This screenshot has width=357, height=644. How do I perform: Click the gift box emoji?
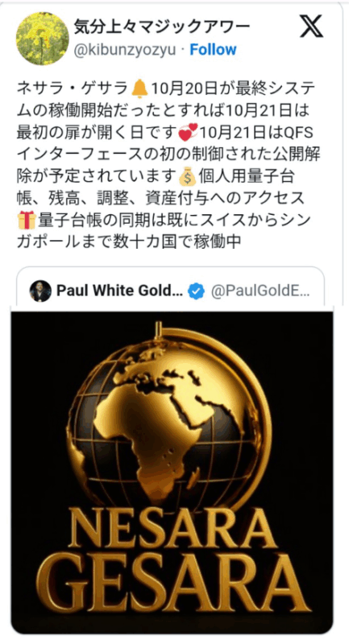pyautogui.click(x=27, y=221)
